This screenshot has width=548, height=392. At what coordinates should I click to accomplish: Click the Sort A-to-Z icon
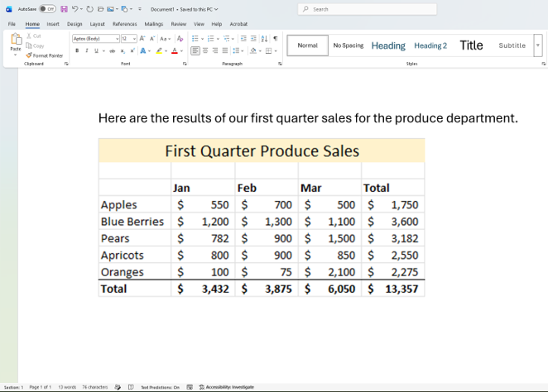[x=265, y=38]
